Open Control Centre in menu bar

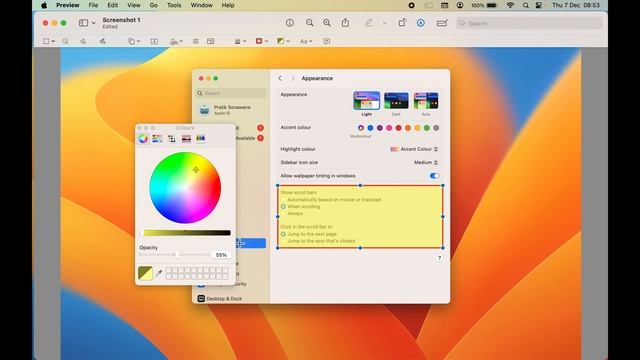click(x=539, y=5)
